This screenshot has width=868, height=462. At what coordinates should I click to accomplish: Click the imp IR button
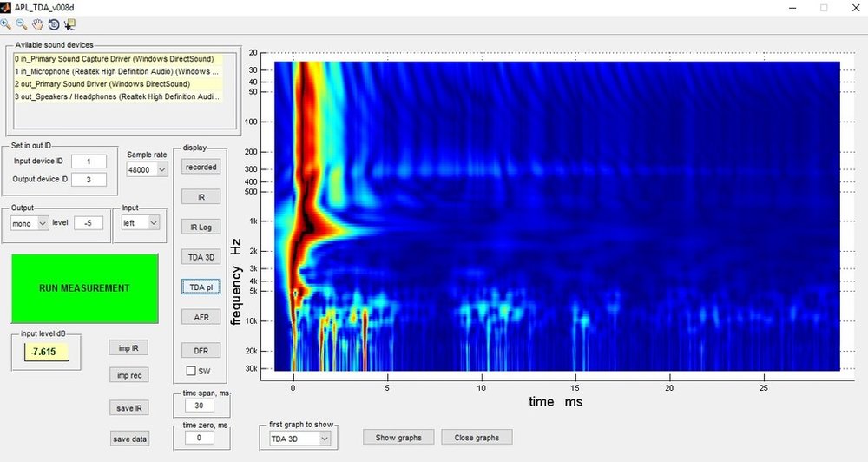[128, 348]
